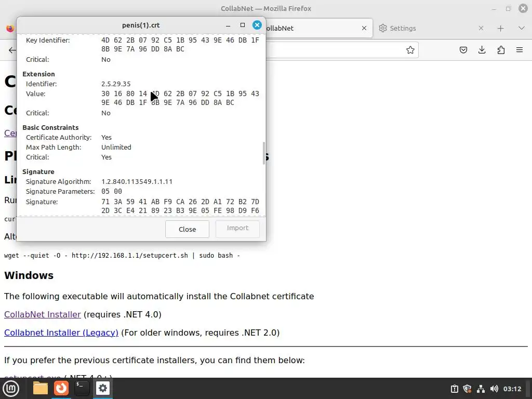Open the Pocket save icon
532x399 pixels.
(x=463, y=50)
